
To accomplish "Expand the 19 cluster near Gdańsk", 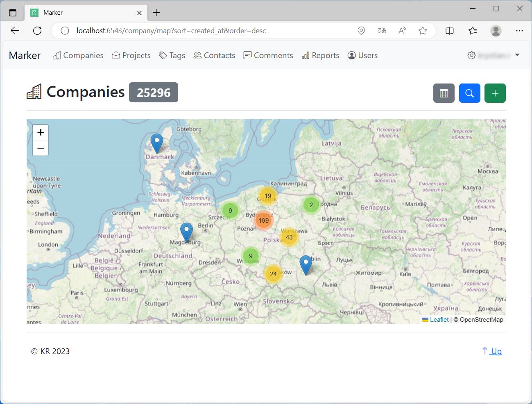I will pyautogui.click(x=267, y=196).
